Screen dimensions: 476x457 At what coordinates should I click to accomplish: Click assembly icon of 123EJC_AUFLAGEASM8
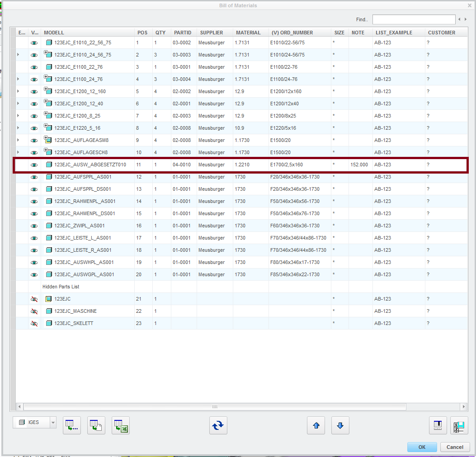pos(48,140)
